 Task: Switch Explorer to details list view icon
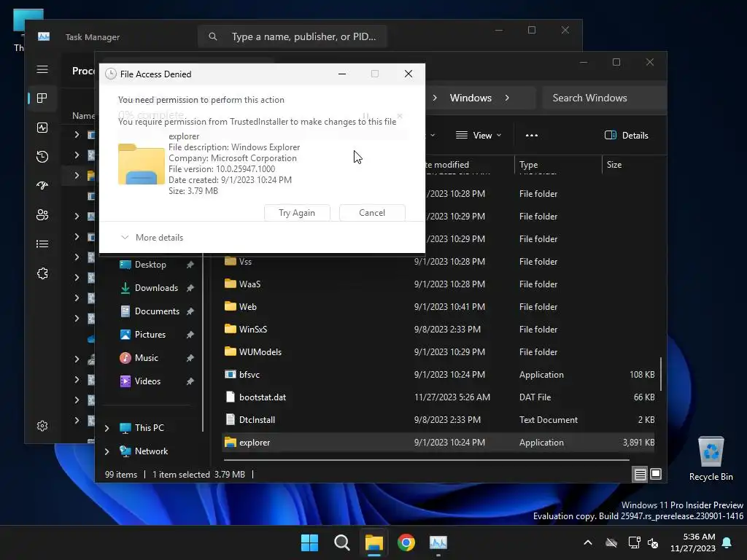[x=640, y=474]
